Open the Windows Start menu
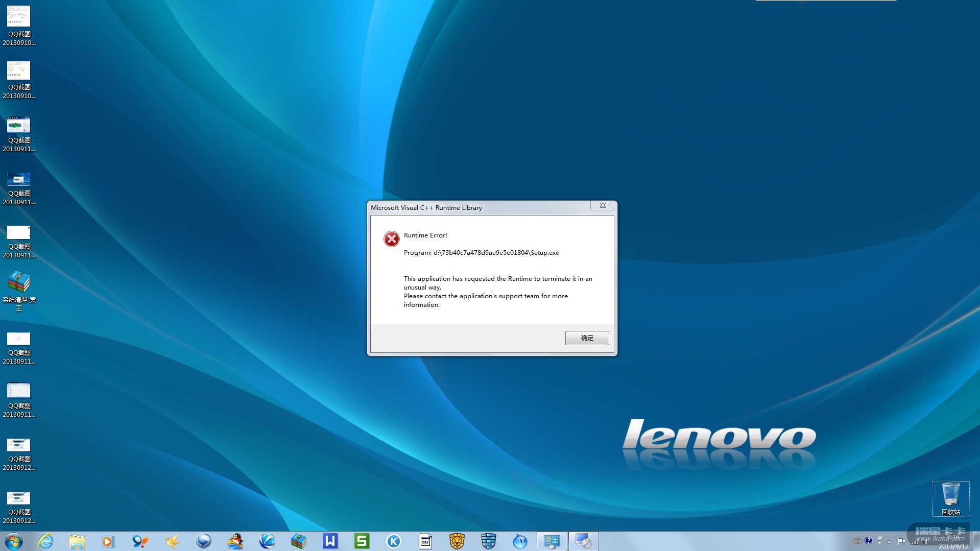 pyautogui.click(x=14, y=541)
